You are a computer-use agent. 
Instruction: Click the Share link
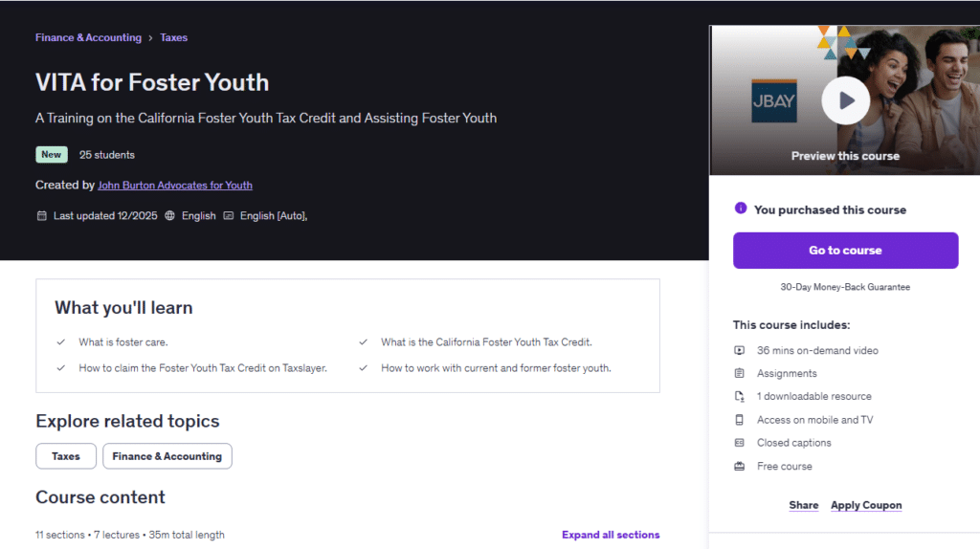[803, 505]
